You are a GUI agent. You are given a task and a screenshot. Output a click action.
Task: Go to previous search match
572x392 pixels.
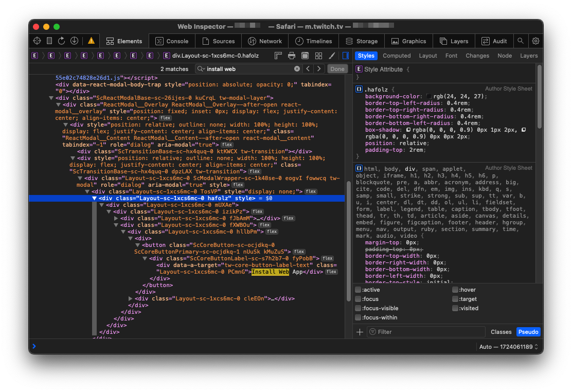click(308, 68)
